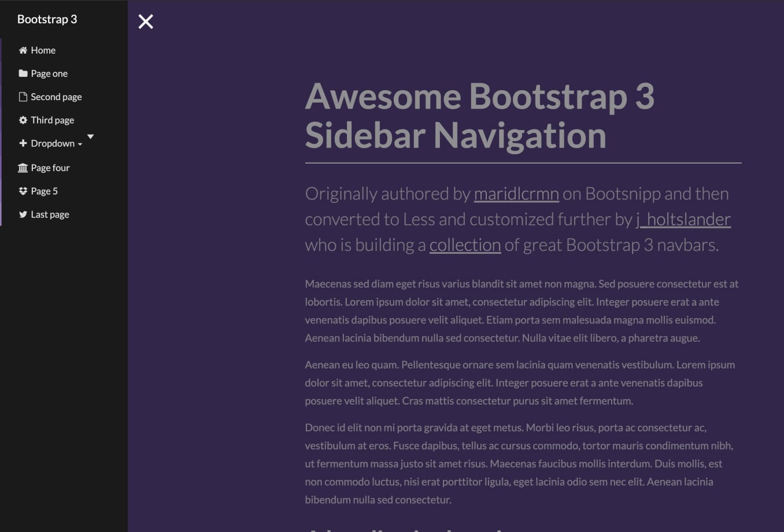Select the Dropbox icon next to Page 5
The width and height of the screenshot is (784, 532).
(23, 190)
